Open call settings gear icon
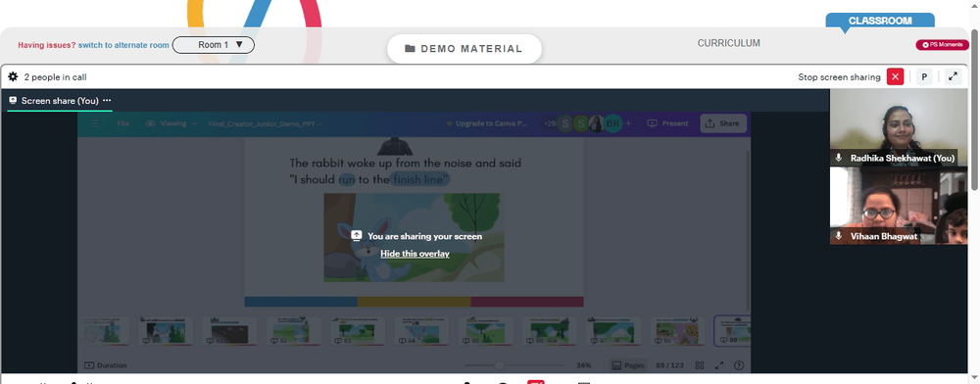Image resolution: width=980 pixels, height=384 pixels. coord(13,76)
